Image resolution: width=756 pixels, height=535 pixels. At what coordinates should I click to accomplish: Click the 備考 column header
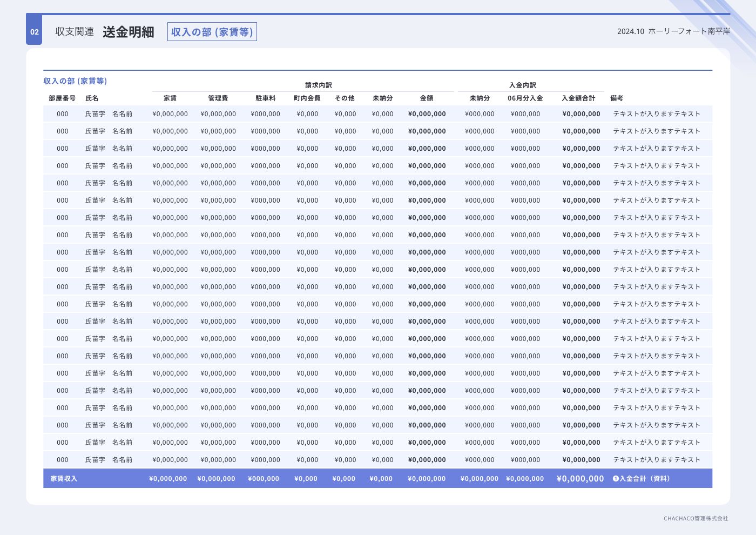point(617,98)
